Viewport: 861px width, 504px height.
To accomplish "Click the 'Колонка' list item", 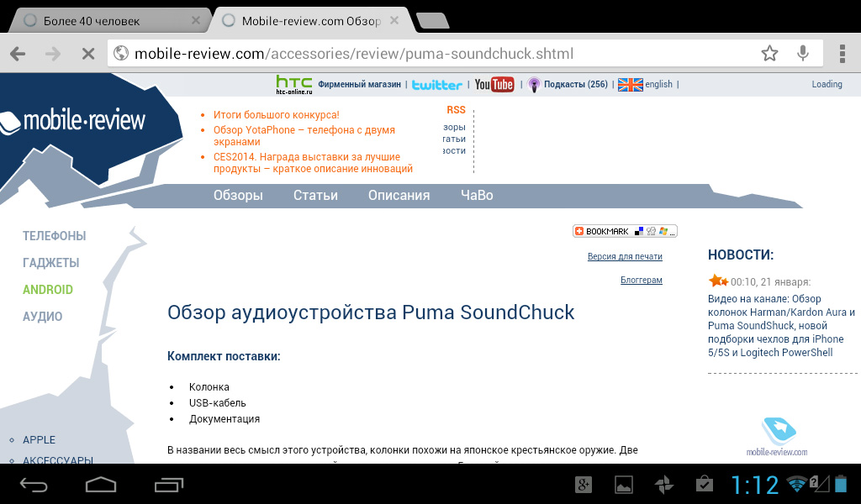I will pos(209,387).
